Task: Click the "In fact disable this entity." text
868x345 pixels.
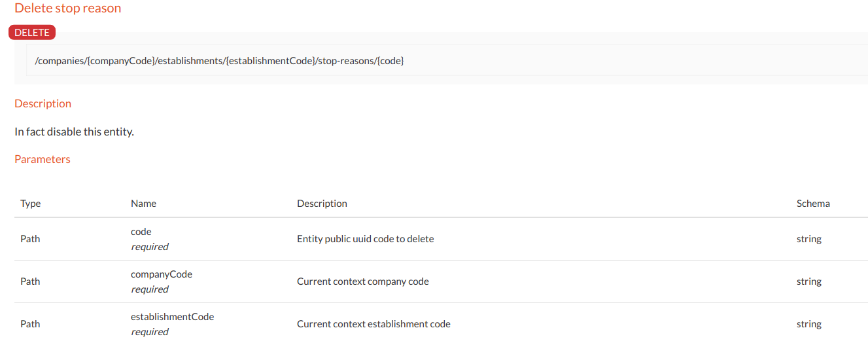Action: pyautogui.click(x=74, y=132)
